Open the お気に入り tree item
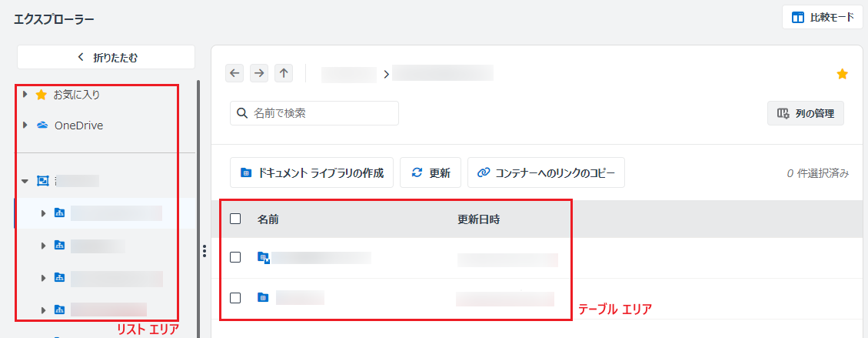Image resolution: width=868 pixels, height=338 pixels. click(x=77, y=95)
